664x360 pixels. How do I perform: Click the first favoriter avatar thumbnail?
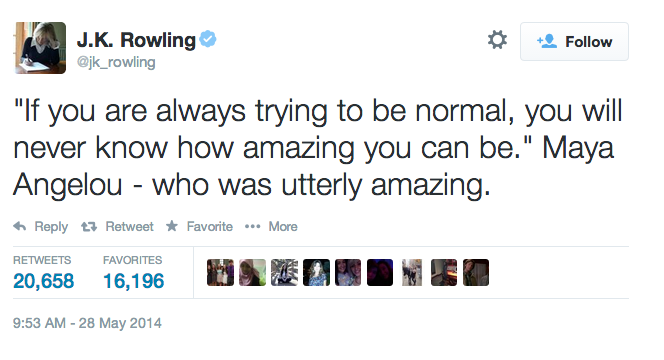220,272
